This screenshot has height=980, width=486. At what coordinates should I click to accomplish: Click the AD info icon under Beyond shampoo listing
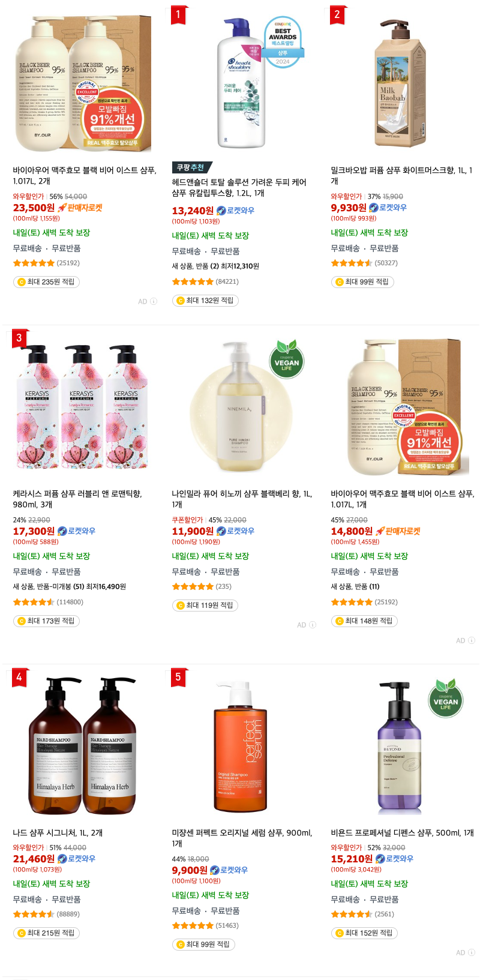tap(472, 952)
